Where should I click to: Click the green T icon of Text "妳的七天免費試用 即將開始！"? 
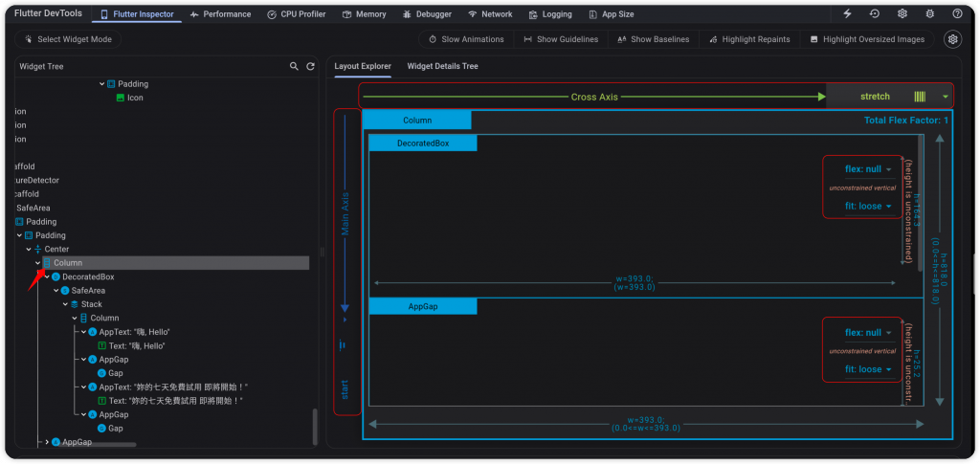pyautogui.click(x=101, y=400)
